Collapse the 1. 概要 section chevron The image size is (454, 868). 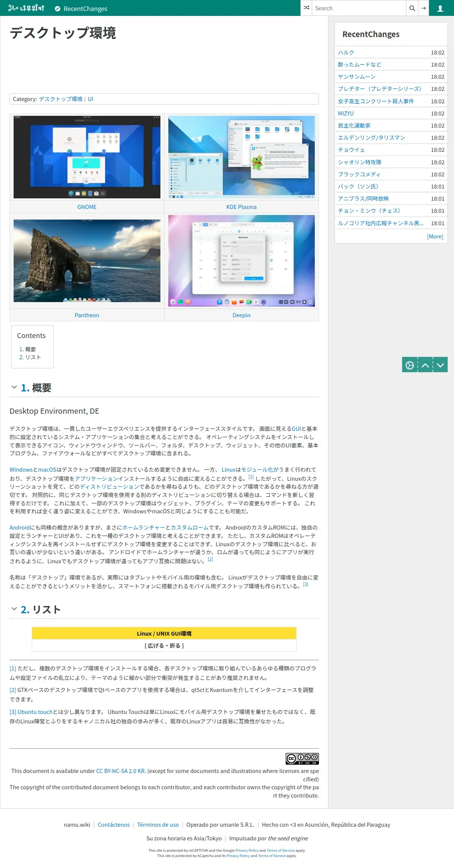14,387
